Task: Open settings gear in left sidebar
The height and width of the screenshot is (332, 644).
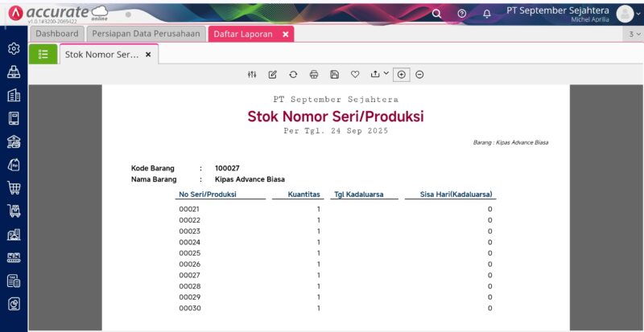Action: pos(14,48)
